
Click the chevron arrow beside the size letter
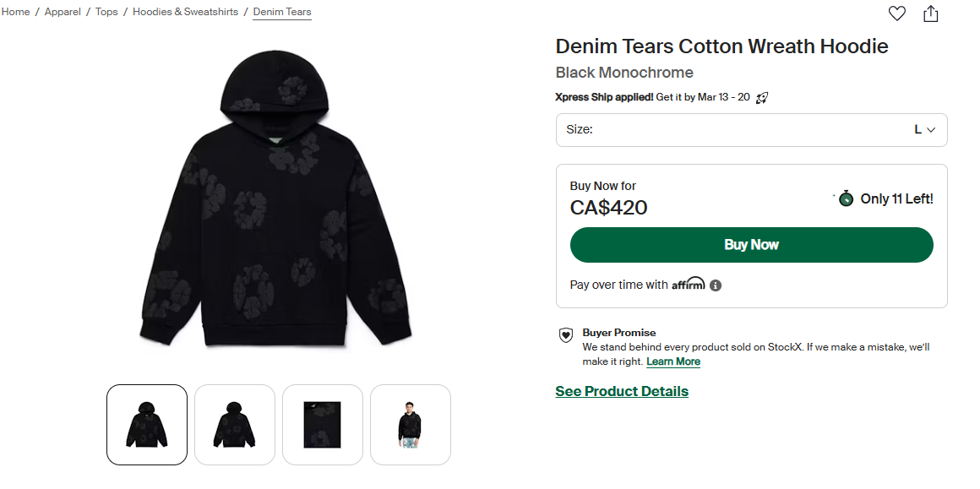point(930,129)
